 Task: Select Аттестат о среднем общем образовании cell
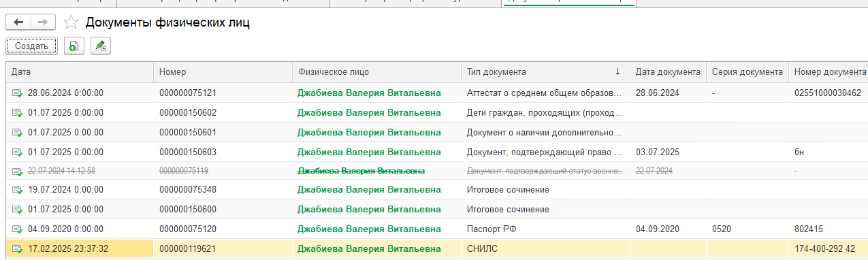click(x=545, y=93)
